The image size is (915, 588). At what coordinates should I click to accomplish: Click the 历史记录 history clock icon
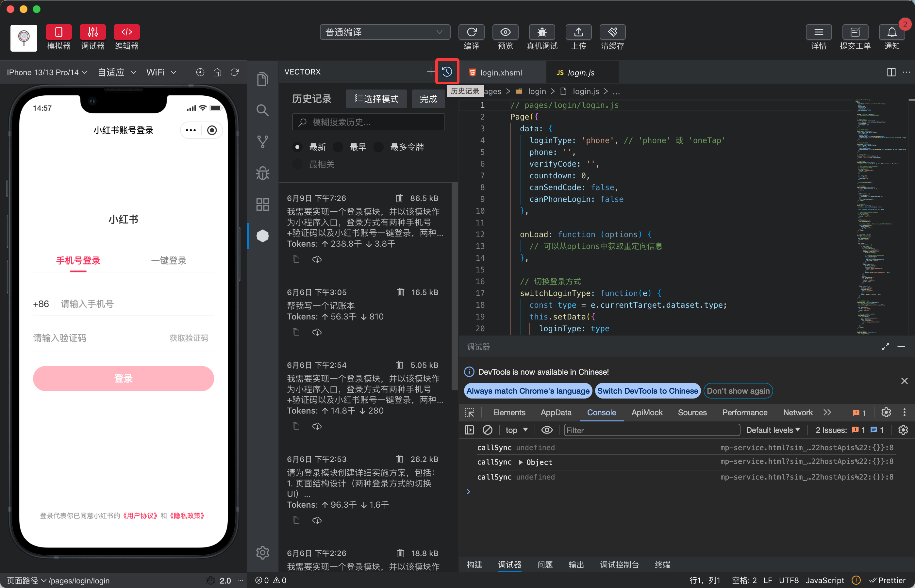(x=447, y=72)
